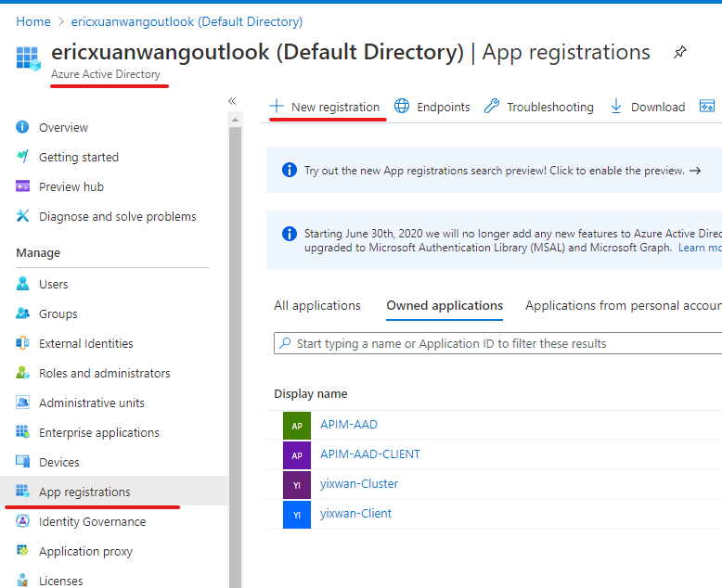The height and width of the screenshot is (588, 722).
Task: Open Groups in Manage section
Action: pos(58,314)
